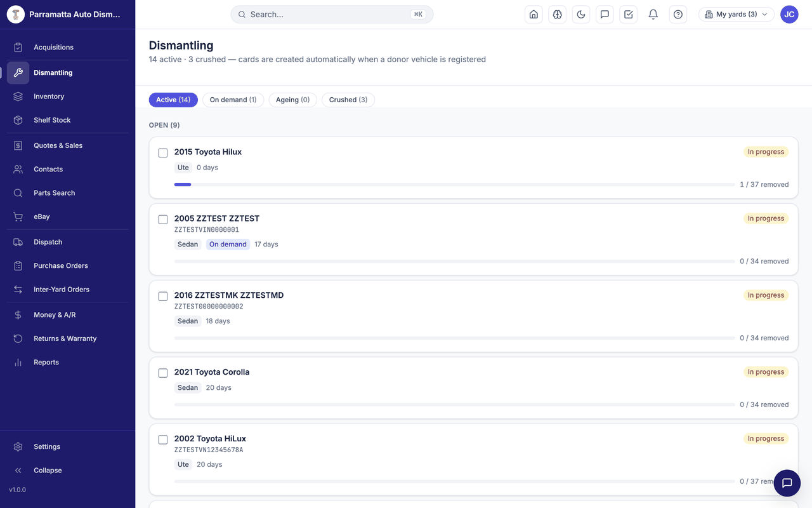Open Purchase Orders from the sidebar
The height and width of the screenshot is (508, 812).
pyautogui.click(x=67, y=265)
